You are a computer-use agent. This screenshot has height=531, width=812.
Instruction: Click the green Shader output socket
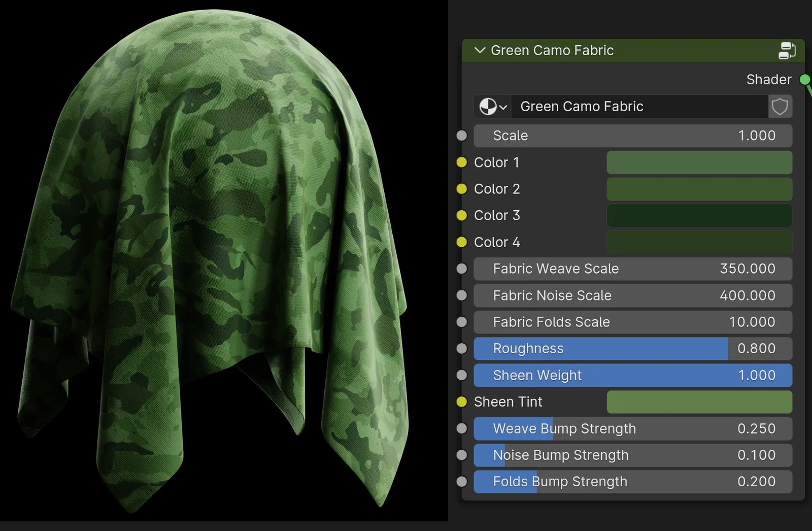(804, 79)
